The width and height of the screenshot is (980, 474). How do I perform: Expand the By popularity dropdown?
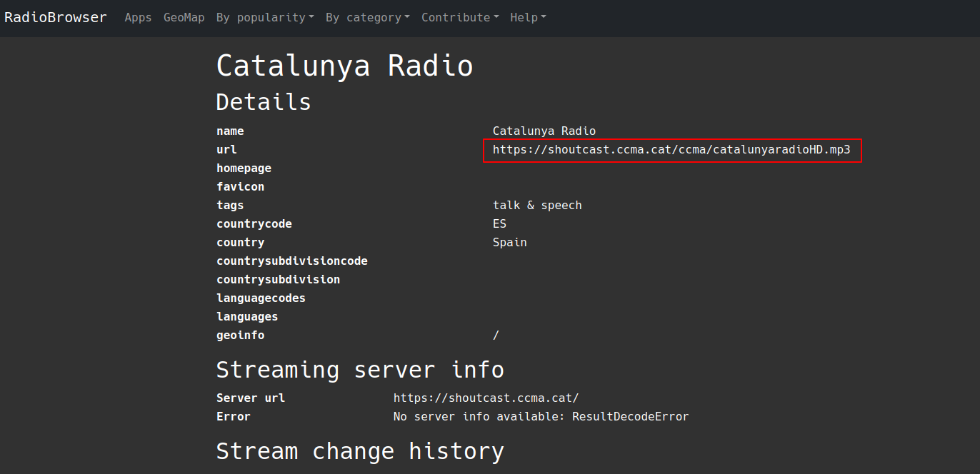pyautogui.click(x=265, y=17)
